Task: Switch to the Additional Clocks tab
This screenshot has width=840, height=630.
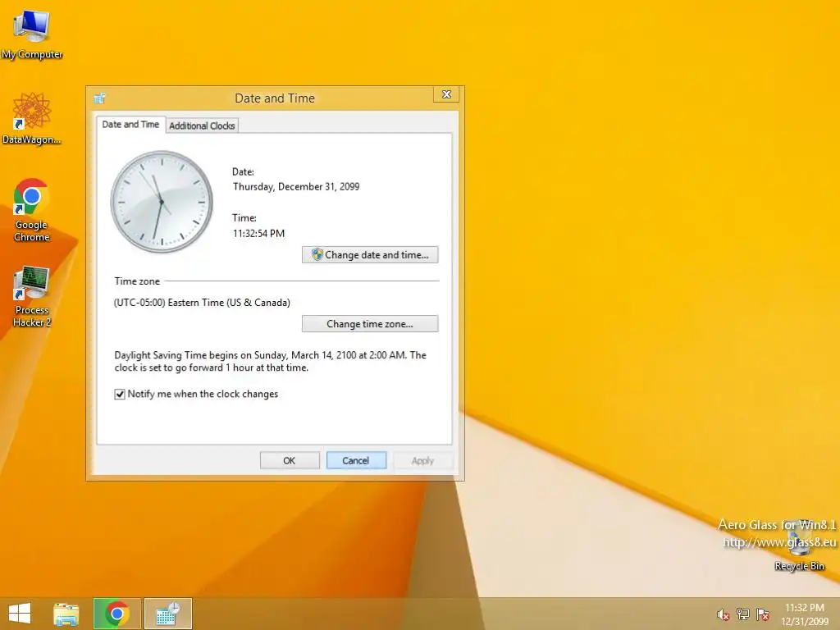Action: [x=202, y=126]
